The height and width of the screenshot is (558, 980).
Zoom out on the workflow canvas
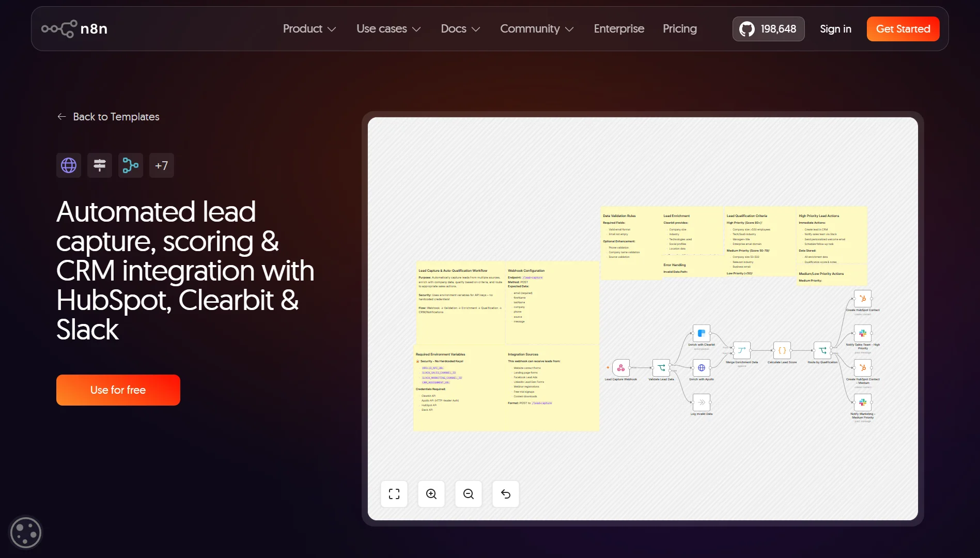point(469,494)
